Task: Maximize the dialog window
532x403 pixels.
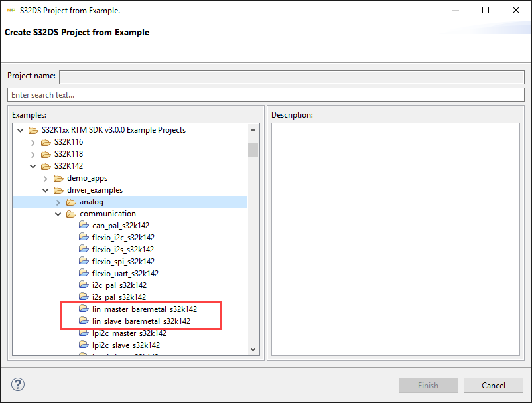Action: (486, 10)
